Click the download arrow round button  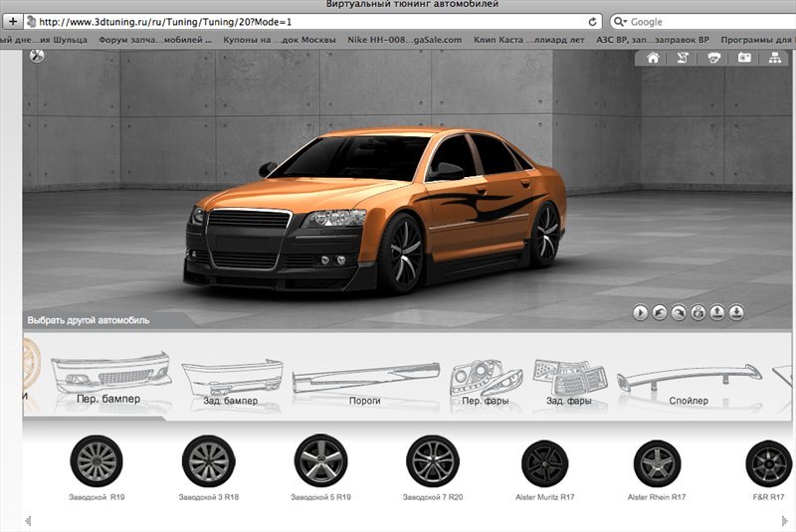736,312
